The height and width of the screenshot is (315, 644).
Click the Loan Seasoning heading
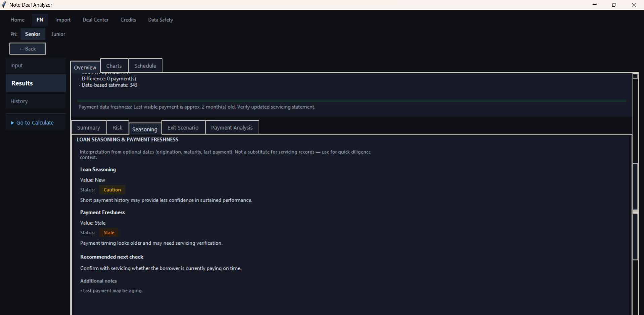click(98, 169)
